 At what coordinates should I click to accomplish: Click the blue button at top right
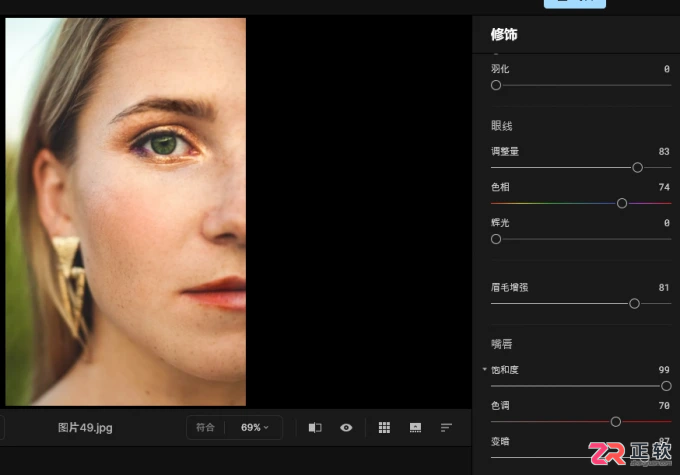(575, 3)
